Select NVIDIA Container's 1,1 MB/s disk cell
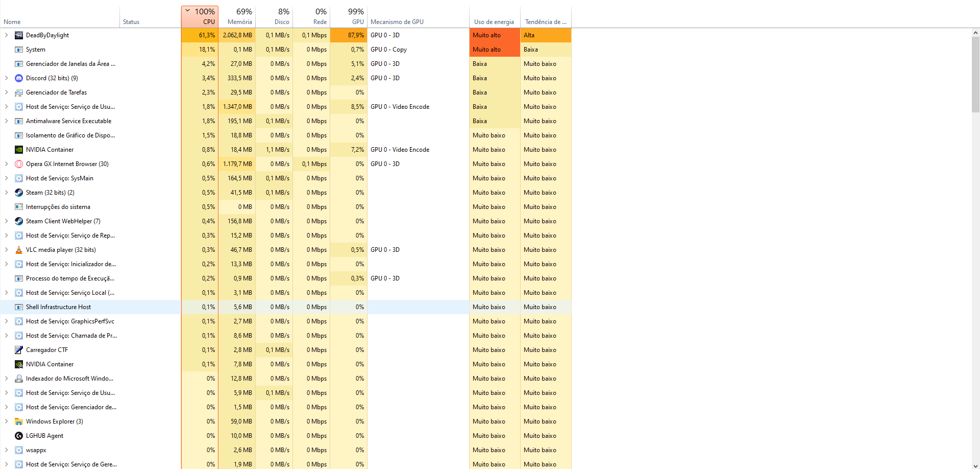The height and width of the screenshot is (469, 980). tap(274, 150)
